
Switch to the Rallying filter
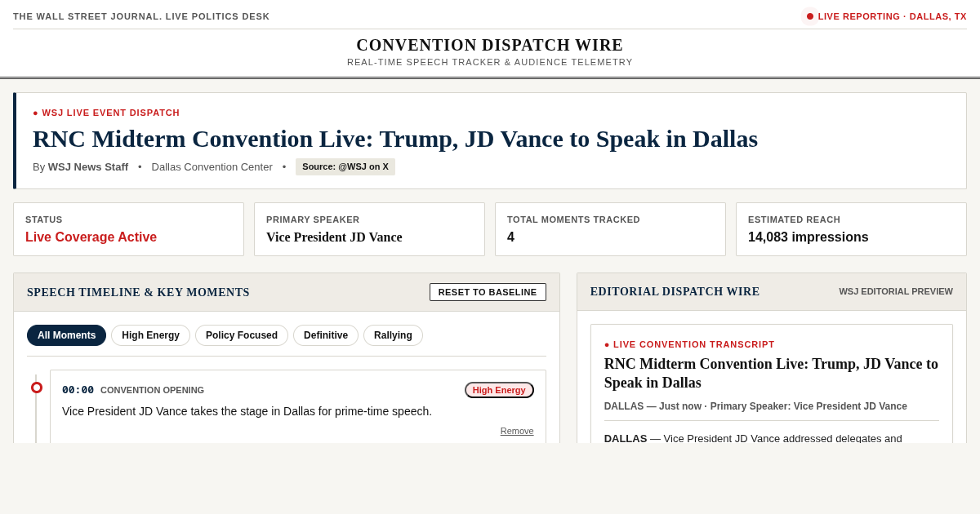pos(393,335)
